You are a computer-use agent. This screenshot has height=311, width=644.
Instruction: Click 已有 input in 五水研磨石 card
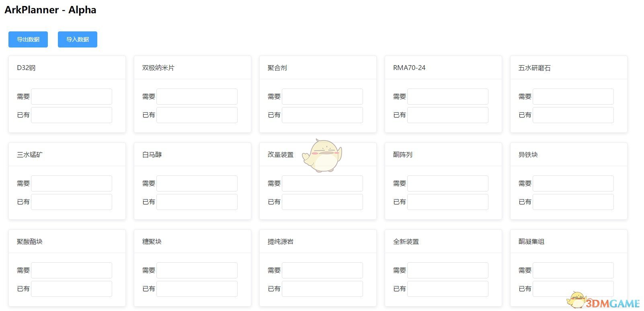coord(573,115)
